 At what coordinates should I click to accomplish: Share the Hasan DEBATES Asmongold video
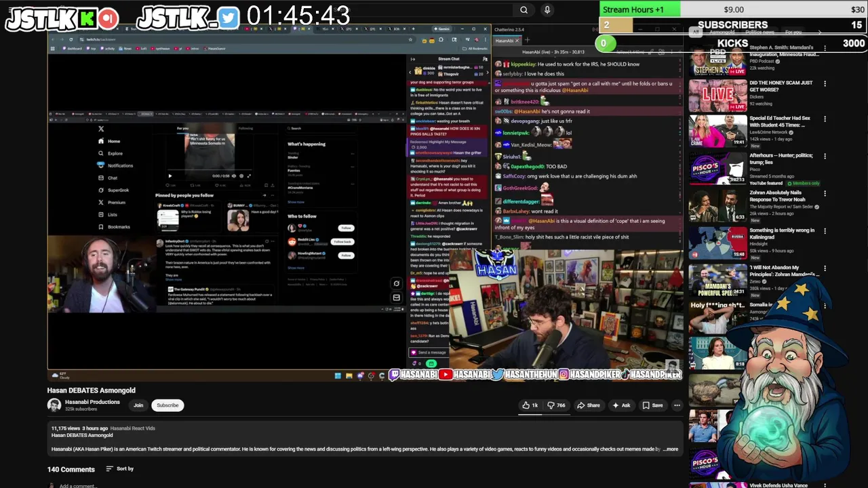pyautogui.click(x=589, y=405)
